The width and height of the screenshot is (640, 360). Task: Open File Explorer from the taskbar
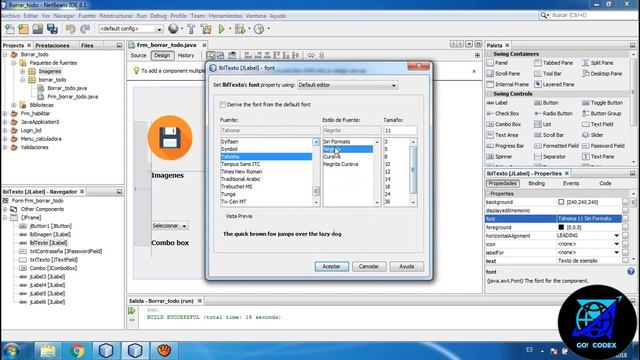(x=48, y=351)
